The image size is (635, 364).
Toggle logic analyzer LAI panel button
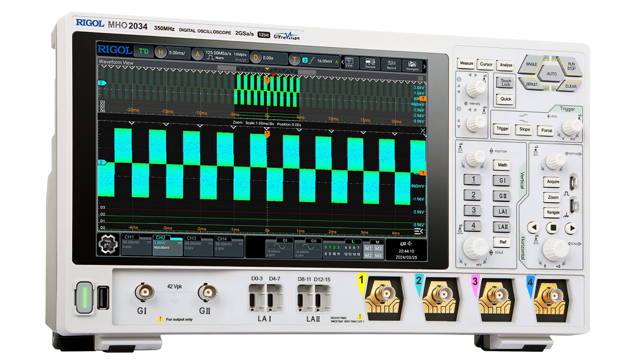click(502, 211)
